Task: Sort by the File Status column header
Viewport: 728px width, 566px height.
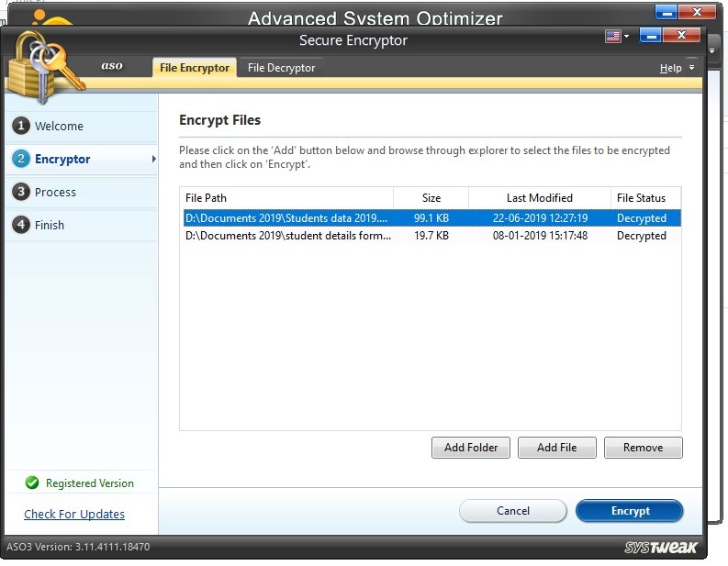Action: pyautogui.click(x=645, y=198)
